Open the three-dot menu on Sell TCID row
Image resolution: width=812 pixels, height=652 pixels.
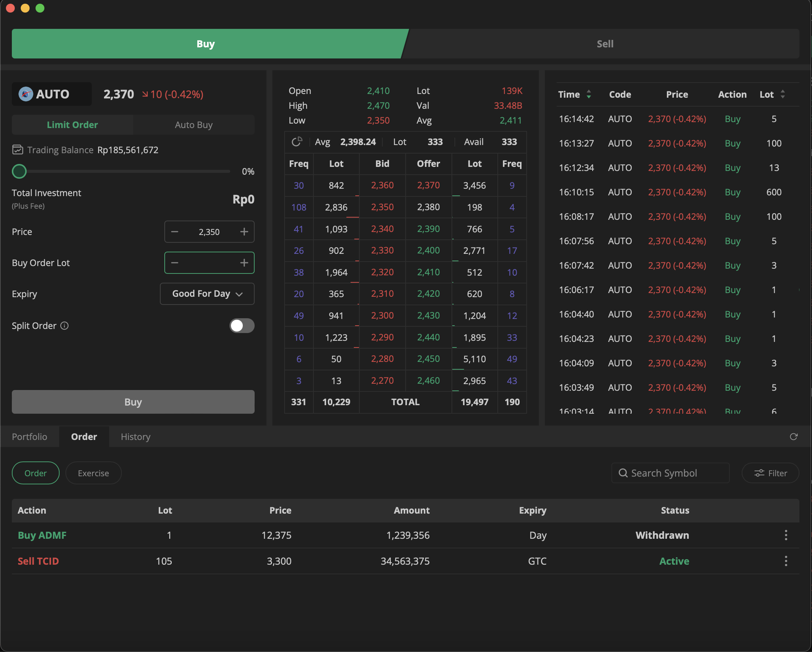(786, 561)
